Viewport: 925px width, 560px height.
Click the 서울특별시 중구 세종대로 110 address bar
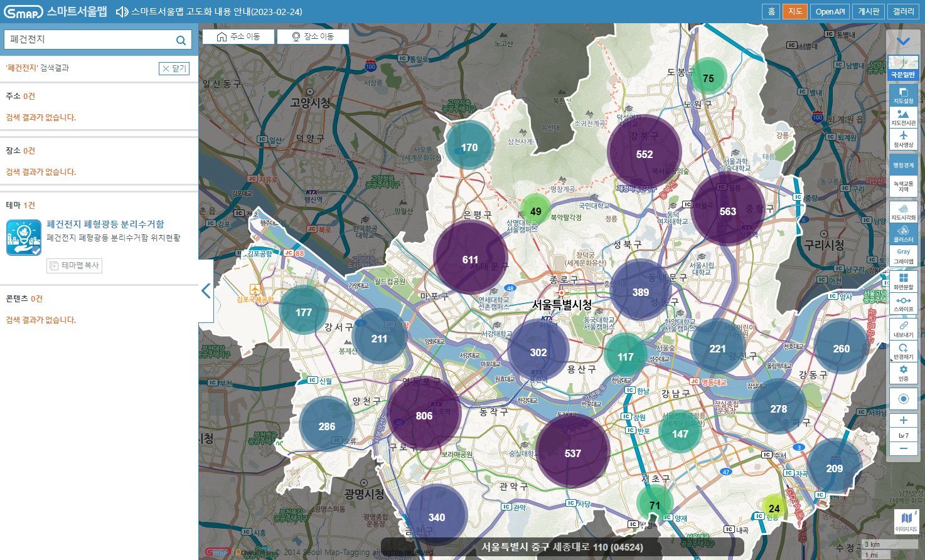pos(562,547)
